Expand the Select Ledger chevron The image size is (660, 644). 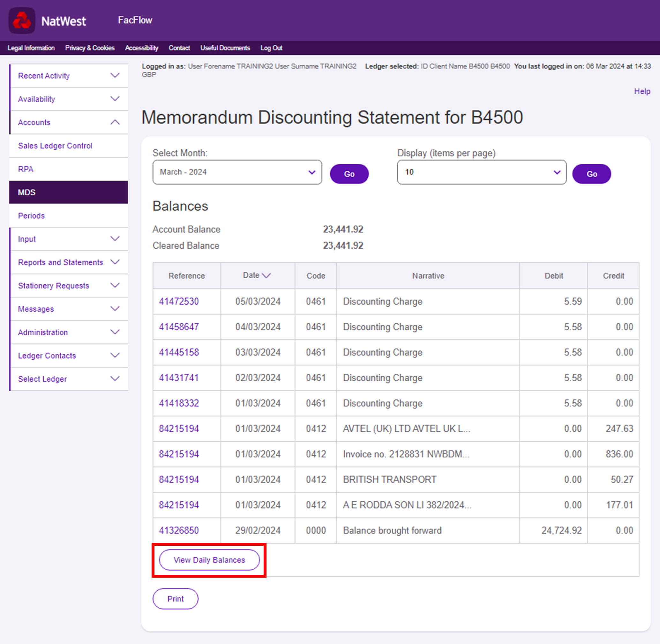point(115,379)
